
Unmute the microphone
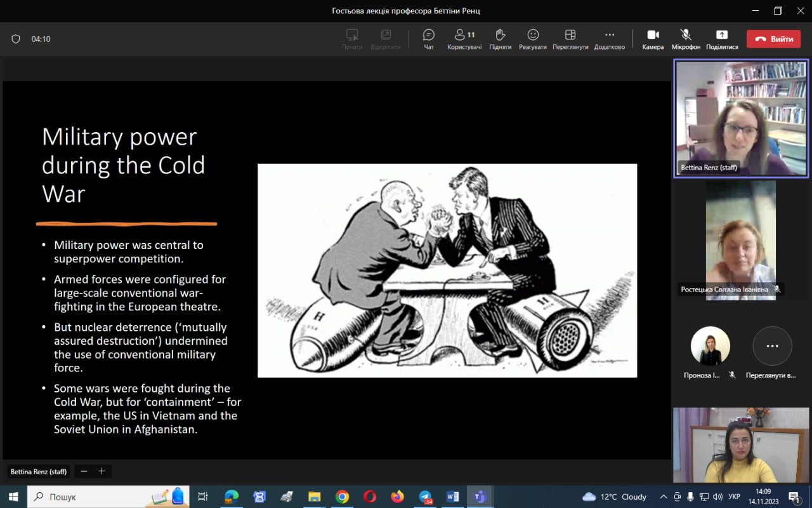click(x=686, y=39)
